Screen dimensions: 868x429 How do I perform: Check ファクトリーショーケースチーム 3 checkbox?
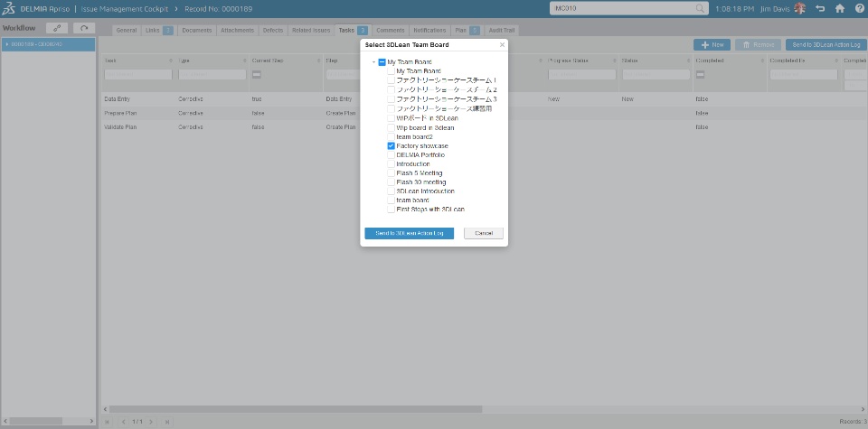pos(391,99)
